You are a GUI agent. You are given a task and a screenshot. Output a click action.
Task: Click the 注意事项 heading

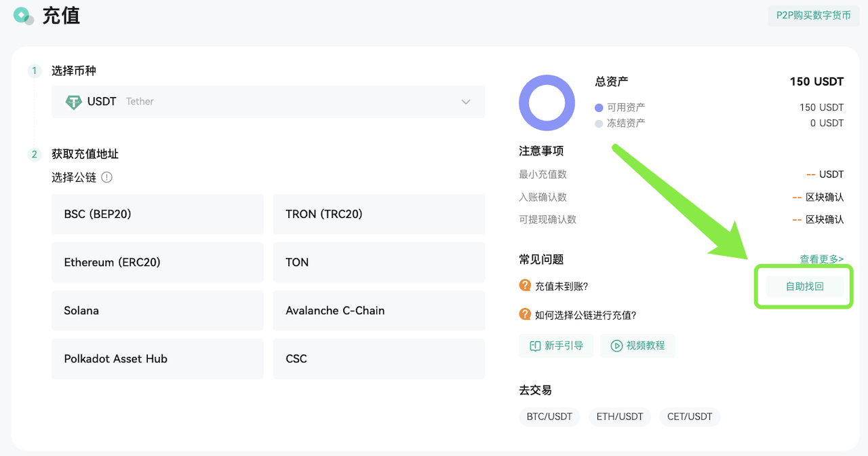pos(541,151)
